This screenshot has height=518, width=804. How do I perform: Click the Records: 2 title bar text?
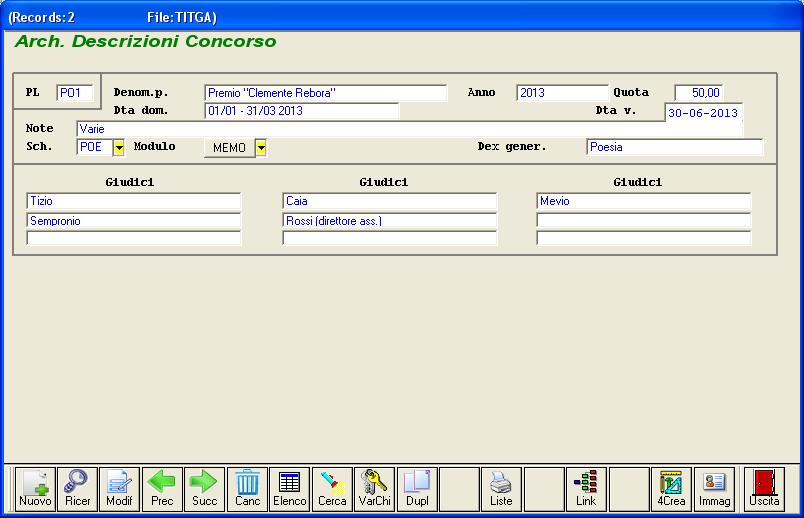click(x=44, y=17)
